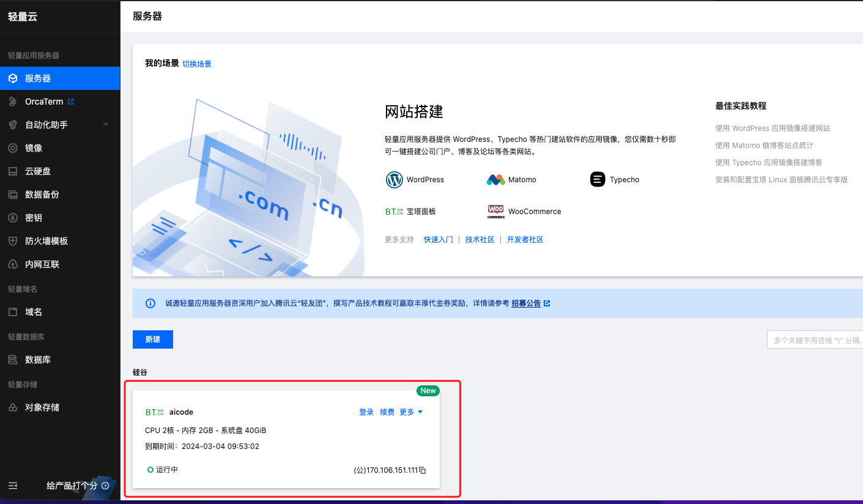This screenshot has width=863, height=504.
Task: Open the 镜像 menu item
Action: pos(60,148)
